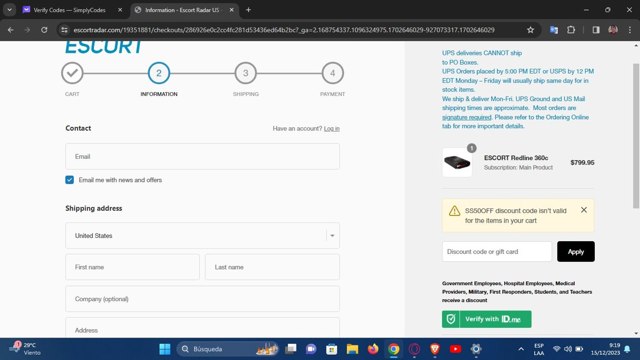Open the tab search dropdown

tap(9, 10)
